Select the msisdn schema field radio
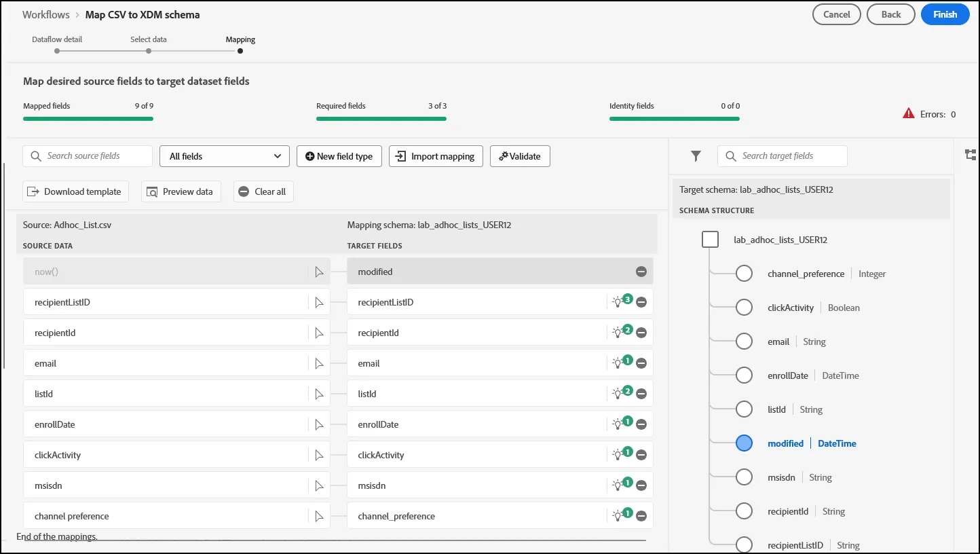Image resolution: width=980 pixels, height=554 pixels. (745, 477)
